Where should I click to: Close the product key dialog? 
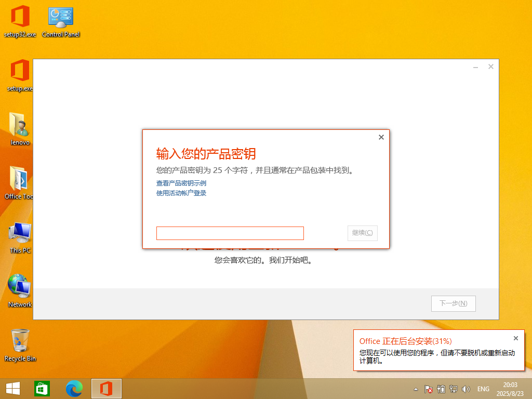pyautogui.click(x=381, y=137)
